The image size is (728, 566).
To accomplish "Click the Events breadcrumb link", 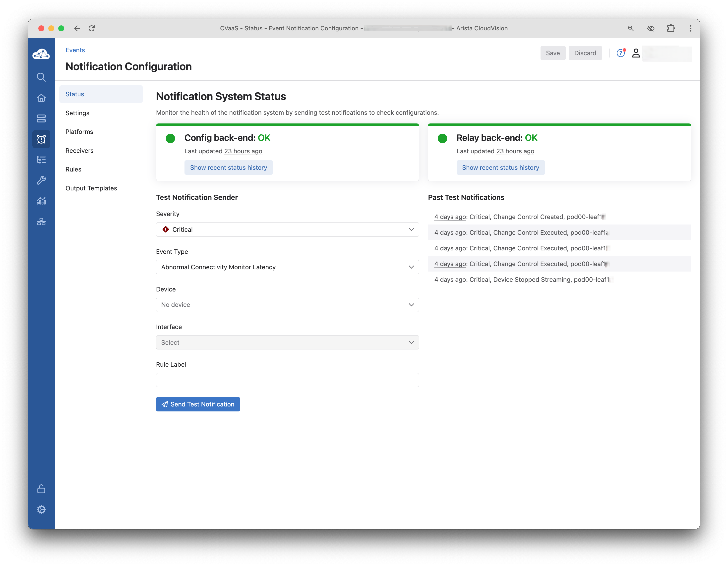I will coord(75,50).
